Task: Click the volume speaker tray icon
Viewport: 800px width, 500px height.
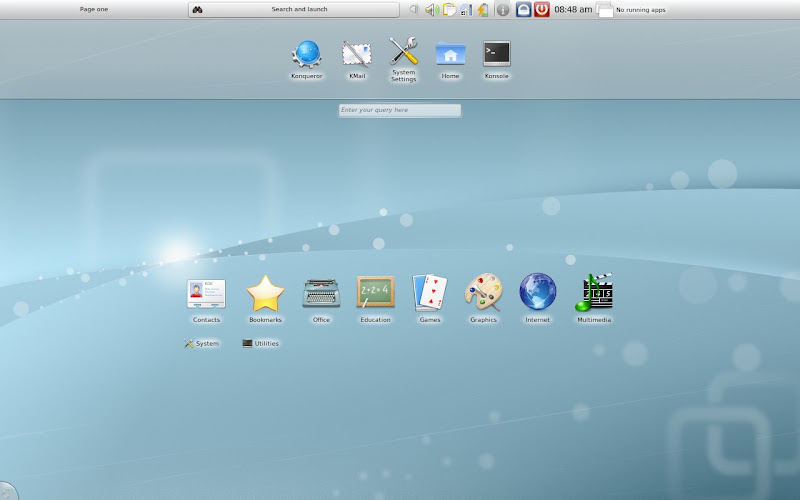Action: [x=432, y=10]
